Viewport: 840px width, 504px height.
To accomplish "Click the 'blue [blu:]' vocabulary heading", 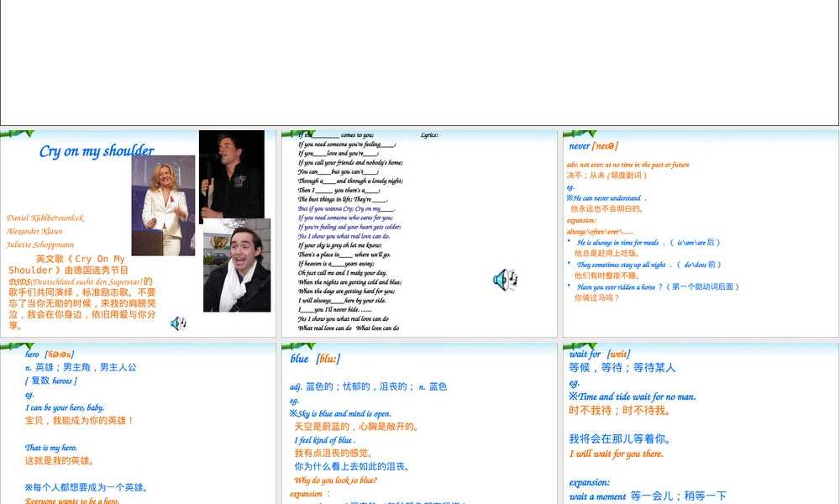I will [315, 359].
